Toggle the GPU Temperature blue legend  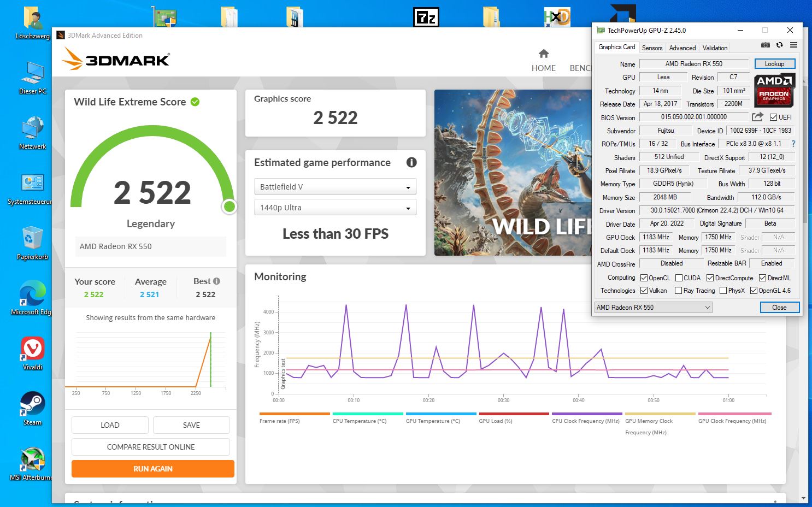click(441, 418)
